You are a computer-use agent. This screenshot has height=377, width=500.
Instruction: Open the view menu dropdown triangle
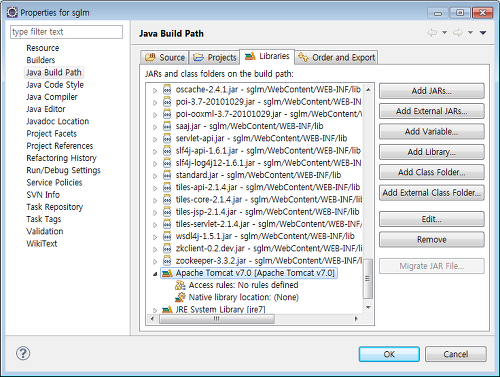[x=483, y=33]
